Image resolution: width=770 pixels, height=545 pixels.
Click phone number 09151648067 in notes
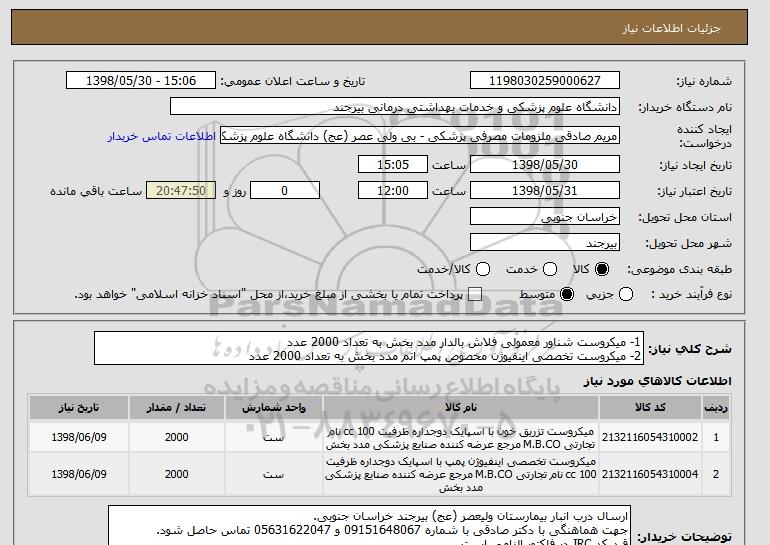383,531
